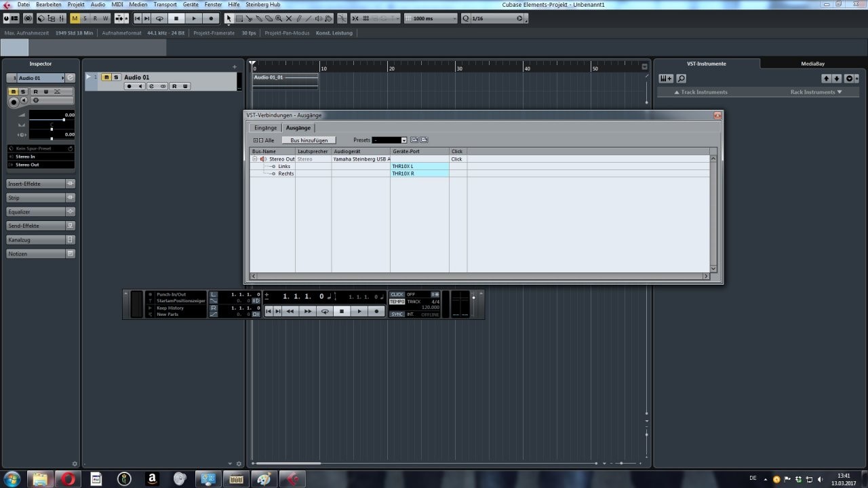Open channel settings 'e' in Inspector

click(x=70, y=78)
